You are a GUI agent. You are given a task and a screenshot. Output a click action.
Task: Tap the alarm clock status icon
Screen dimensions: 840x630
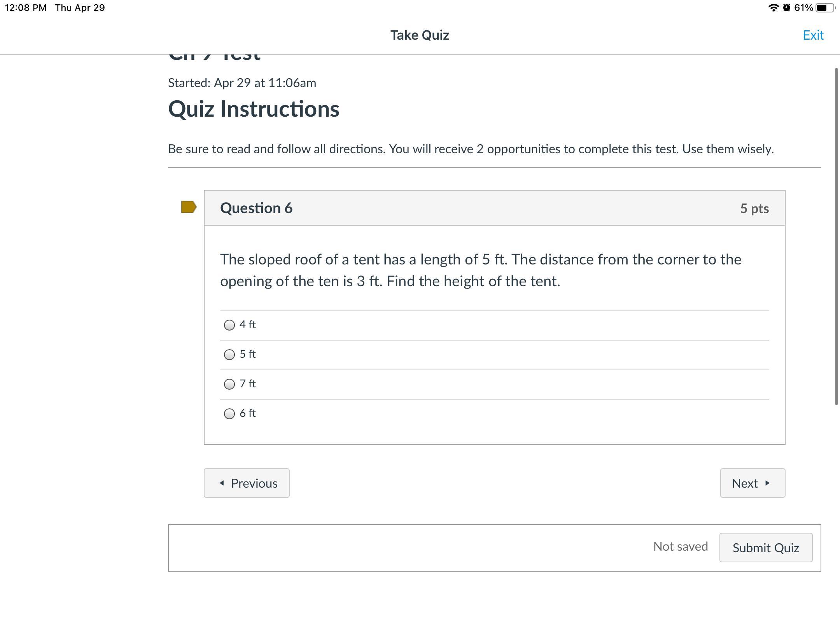click(786, 8)
